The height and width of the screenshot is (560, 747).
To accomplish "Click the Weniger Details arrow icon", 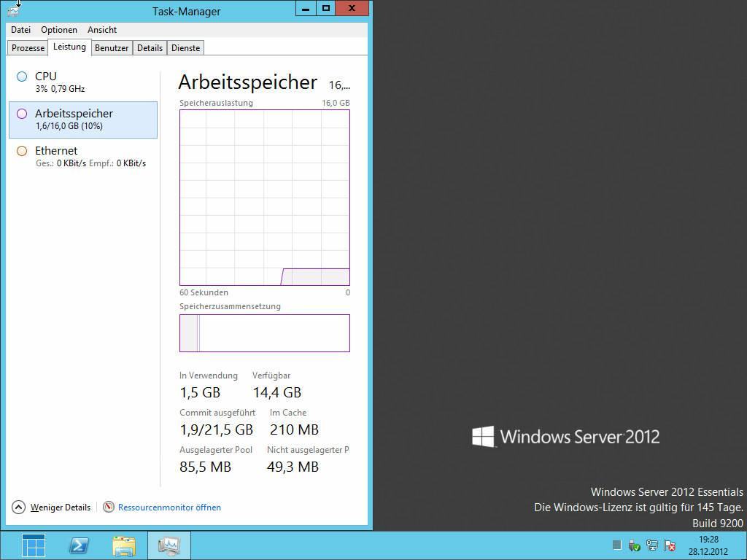I will coord(18,507).
